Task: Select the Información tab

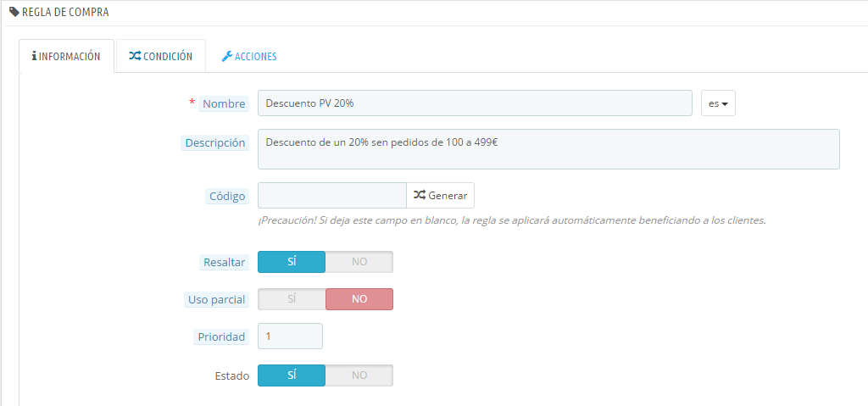Action: [66, 56]
